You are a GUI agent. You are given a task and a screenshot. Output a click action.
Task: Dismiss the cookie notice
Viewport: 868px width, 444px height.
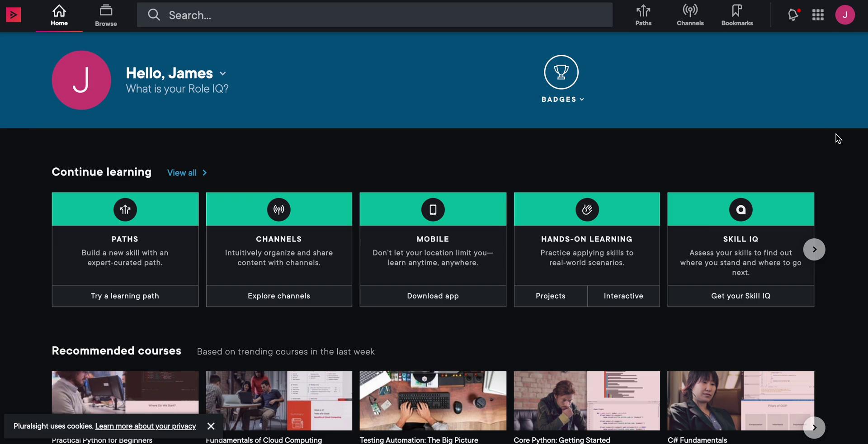(x=211, y=426)
